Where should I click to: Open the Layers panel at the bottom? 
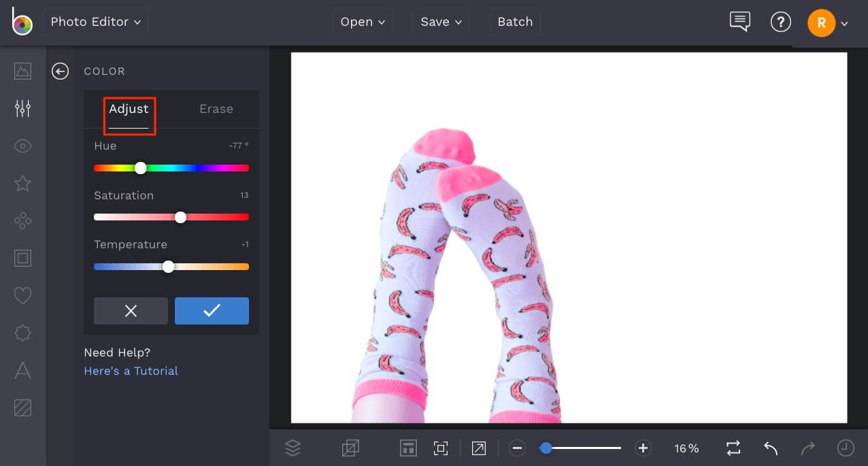(x=293, y=448)
